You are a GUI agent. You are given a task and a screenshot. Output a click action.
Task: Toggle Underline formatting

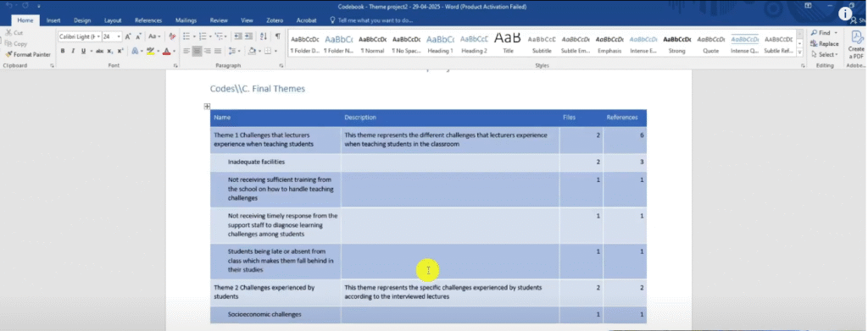[83, 51]
